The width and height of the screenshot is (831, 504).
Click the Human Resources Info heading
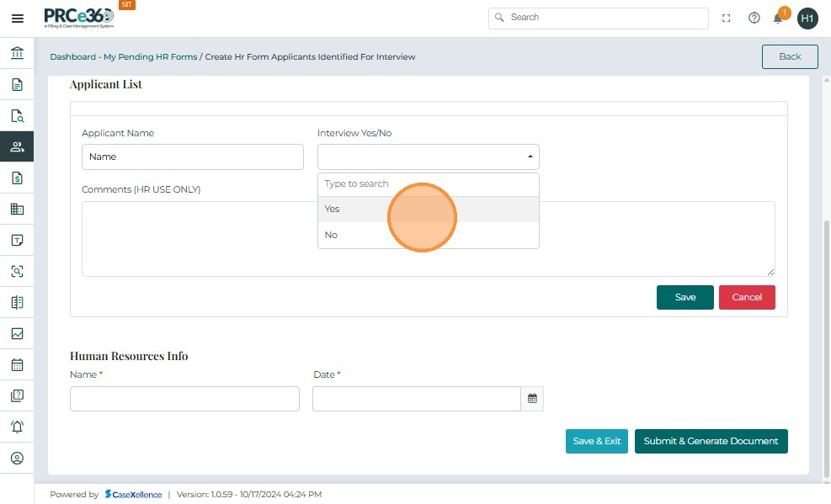pos(129,356)
